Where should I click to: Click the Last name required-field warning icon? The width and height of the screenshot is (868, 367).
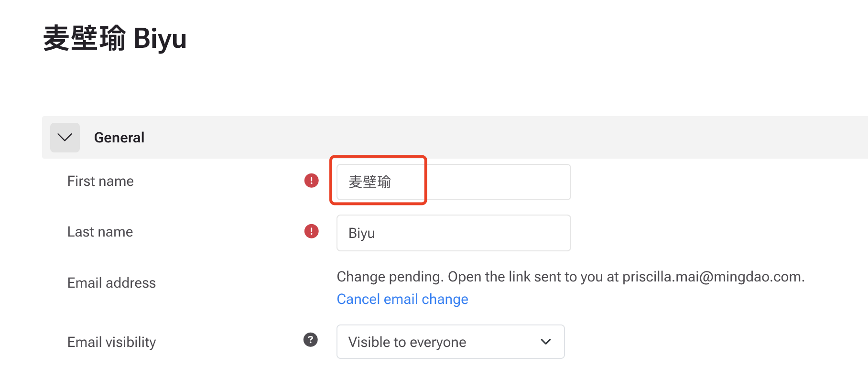point(312,231)
